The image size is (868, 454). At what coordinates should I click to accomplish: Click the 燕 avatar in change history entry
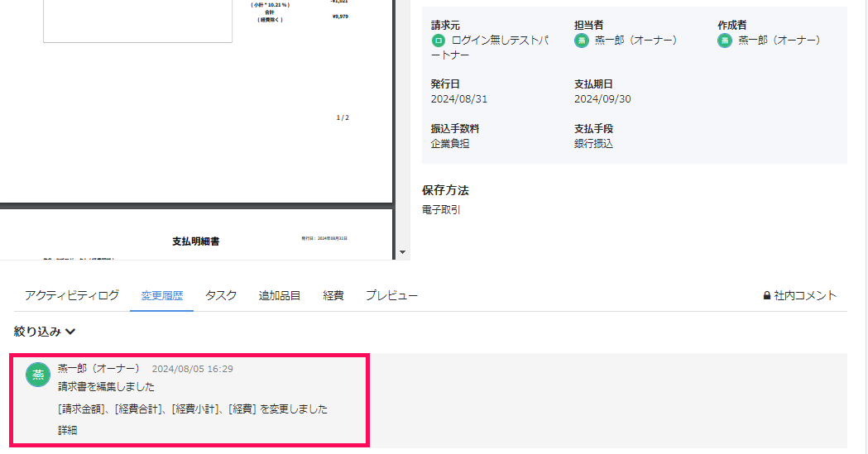tap(38, 375)
